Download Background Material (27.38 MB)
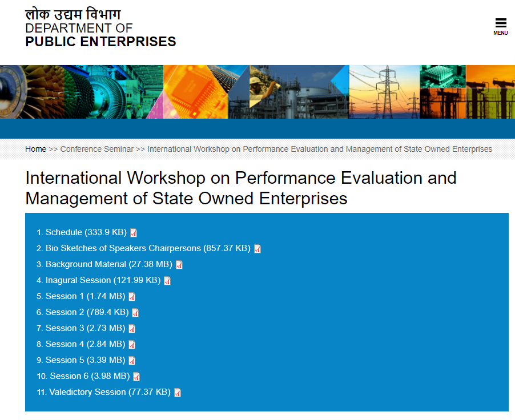This screenshot has height=420, width=515. click(109, 264)
